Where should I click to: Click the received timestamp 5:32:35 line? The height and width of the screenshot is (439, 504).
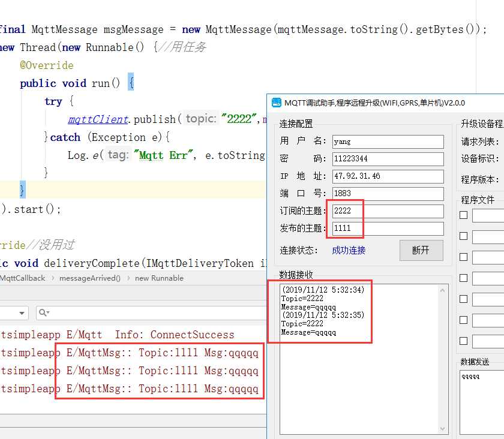(x=323, y=315)
